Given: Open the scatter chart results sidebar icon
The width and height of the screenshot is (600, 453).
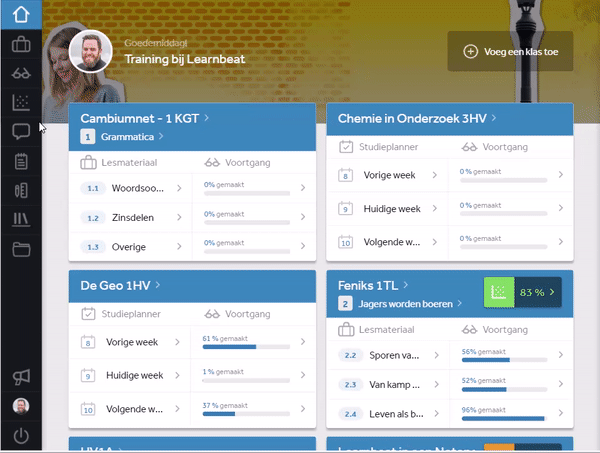Looking at the screenshot, I should pyautogui.click(x=21, y=102).
